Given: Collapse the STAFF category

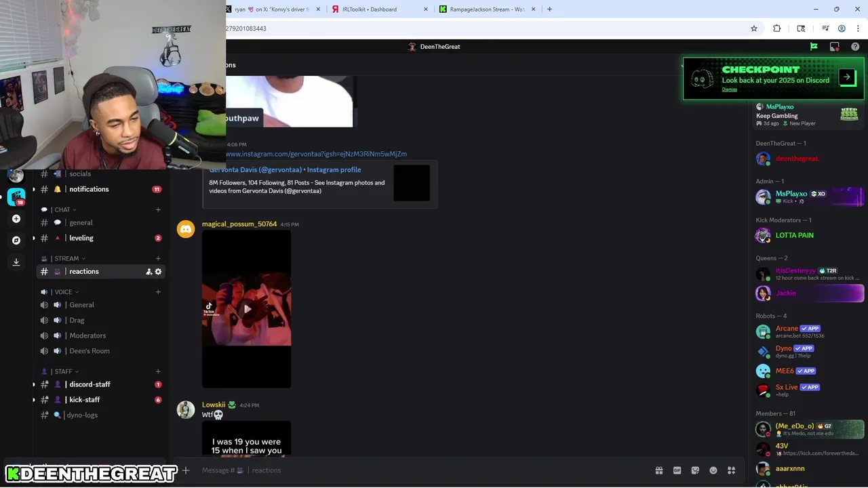Looking at the screenshot, I should point(60,371).
